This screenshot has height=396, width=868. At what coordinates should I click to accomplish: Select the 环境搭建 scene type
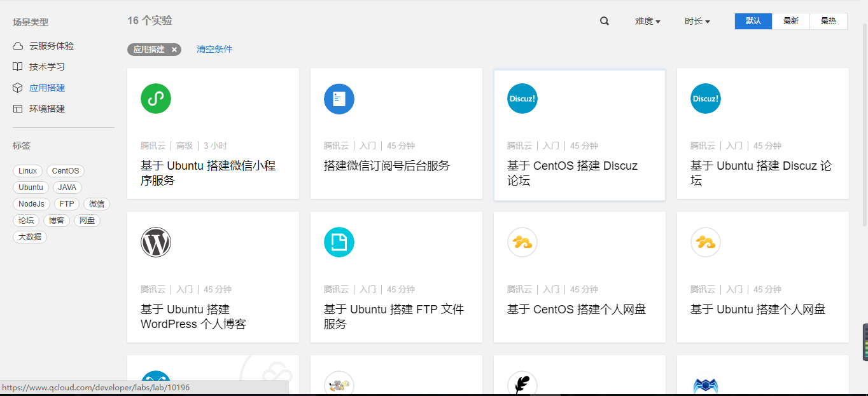click(47, 109)
